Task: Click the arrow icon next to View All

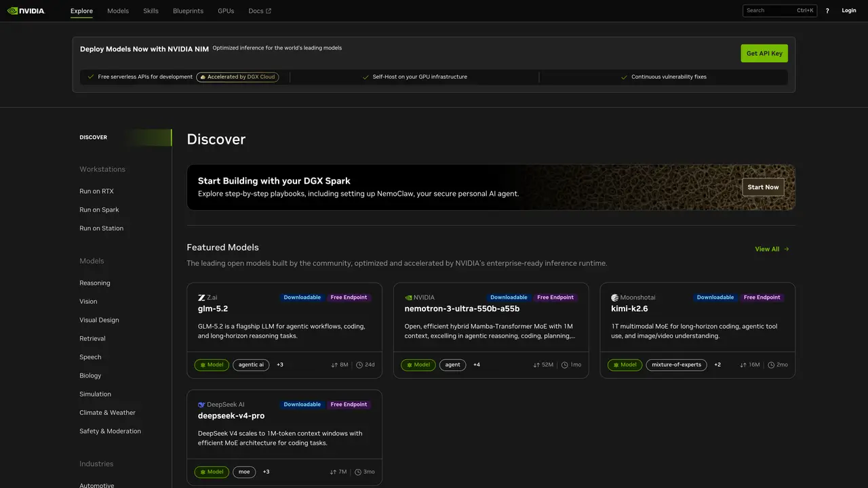Action: tap(787, 249)
